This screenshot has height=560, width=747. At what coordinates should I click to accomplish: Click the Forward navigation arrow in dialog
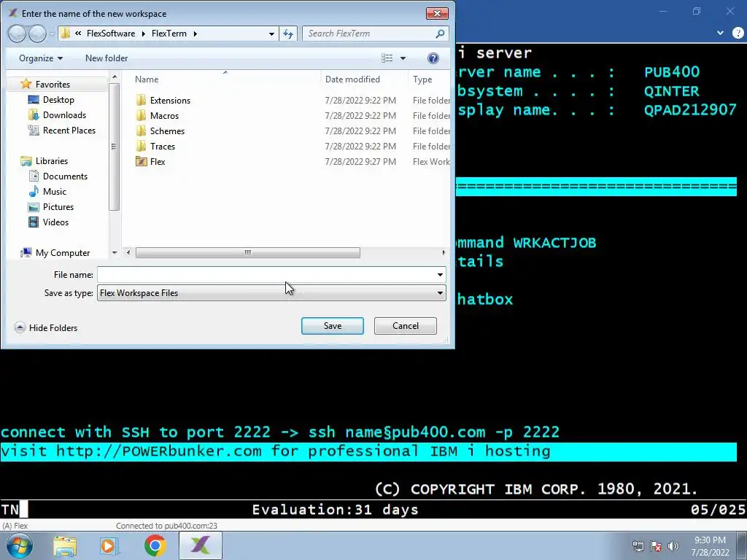pos(38,34)
